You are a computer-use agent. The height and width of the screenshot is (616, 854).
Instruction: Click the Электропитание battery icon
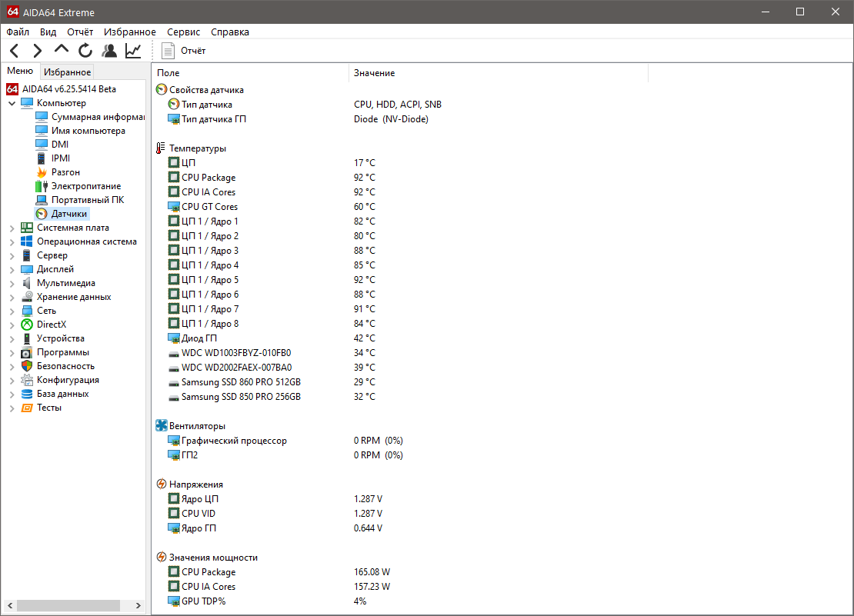pyautogui.click(x=42, y=186)
